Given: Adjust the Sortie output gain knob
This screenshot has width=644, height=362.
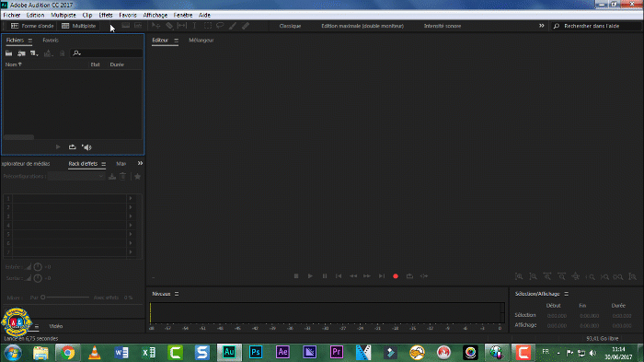Looking at the screenshot, I should (x=38, y=278).
